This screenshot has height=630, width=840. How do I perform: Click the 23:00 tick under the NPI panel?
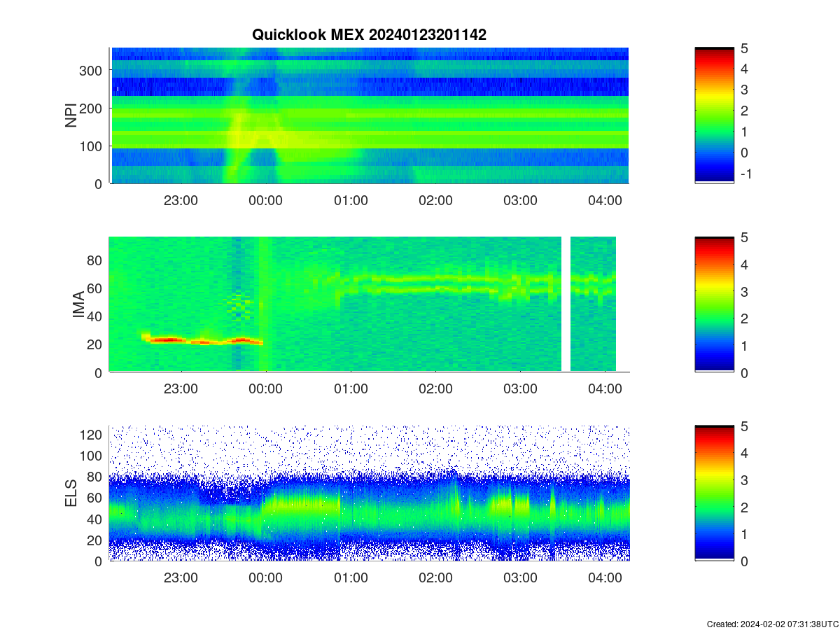coord(181,200)
